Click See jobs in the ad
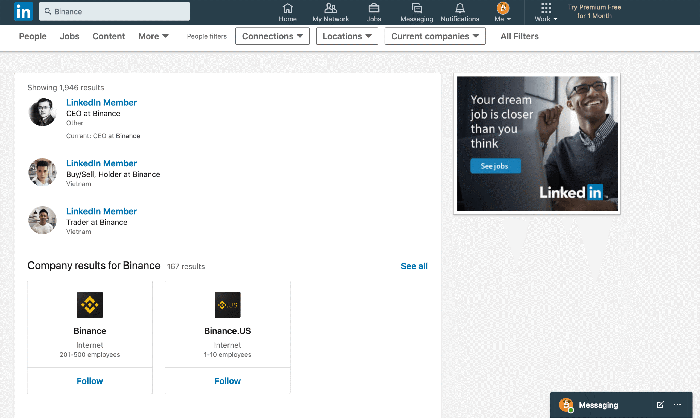This screenshot has width=700, height=418. (x=495, y=166)
